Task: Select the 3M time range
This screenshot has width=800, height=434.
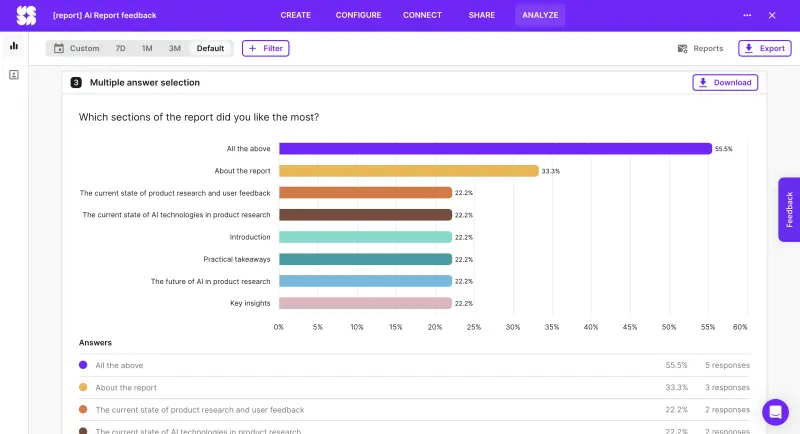Action: [174, 48]
